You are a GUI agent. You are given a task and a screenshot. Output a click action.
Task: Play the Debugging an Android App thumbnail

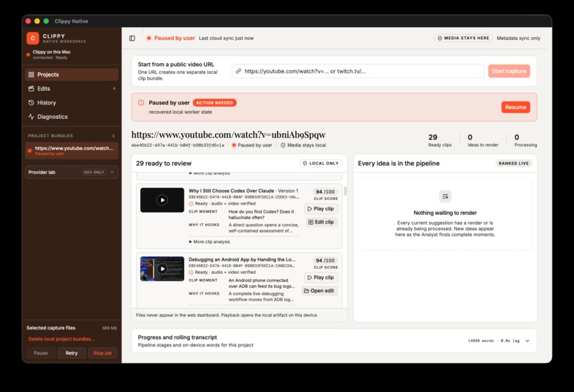(x=162, y=269)
